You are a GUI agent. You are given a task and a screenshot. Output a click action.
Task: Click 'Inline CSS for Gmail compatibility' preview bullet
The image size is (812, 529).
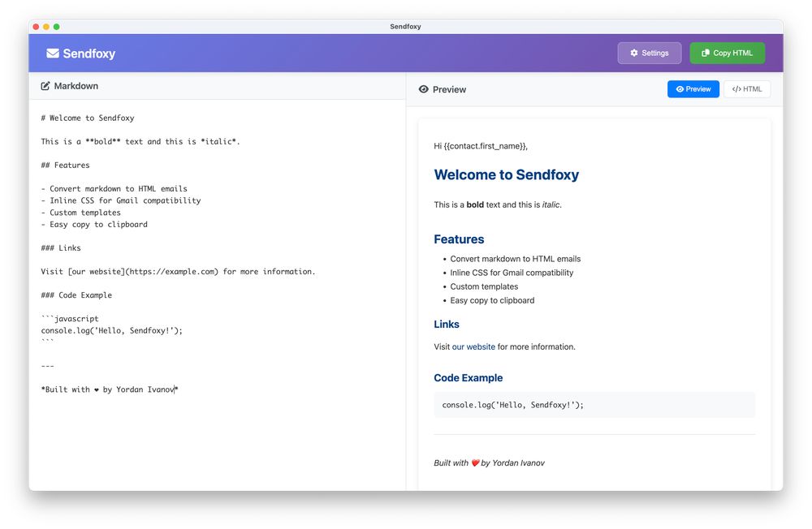point(512,273)
